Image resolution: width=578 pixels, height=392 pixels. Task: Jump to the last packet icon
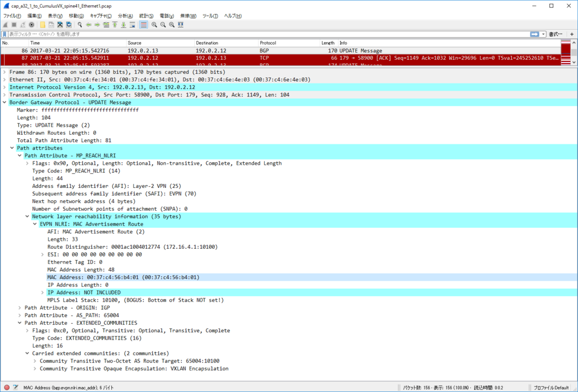click(124, 25)
